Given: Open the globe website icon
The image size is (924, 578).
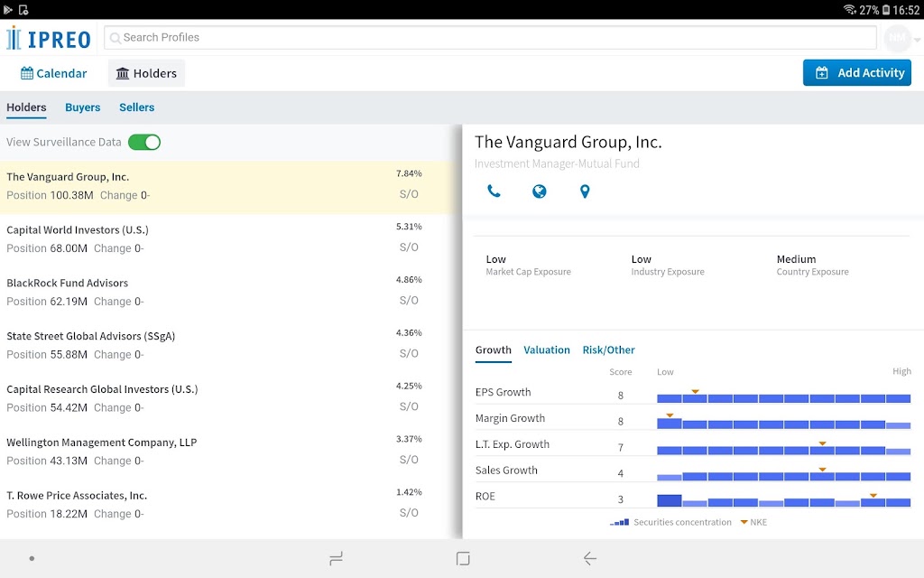Looking at the screenshot, I should [540, 191].
